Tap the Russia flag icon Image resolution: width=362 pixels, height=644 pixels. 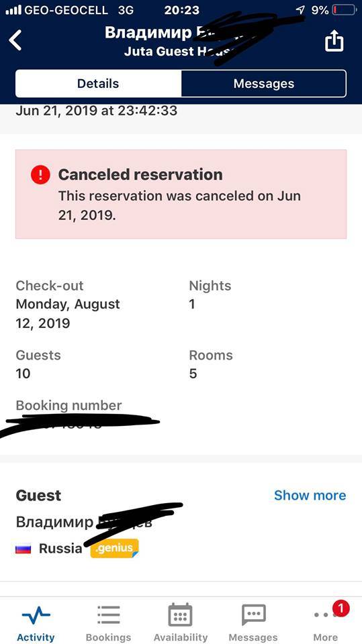[23, 549]
